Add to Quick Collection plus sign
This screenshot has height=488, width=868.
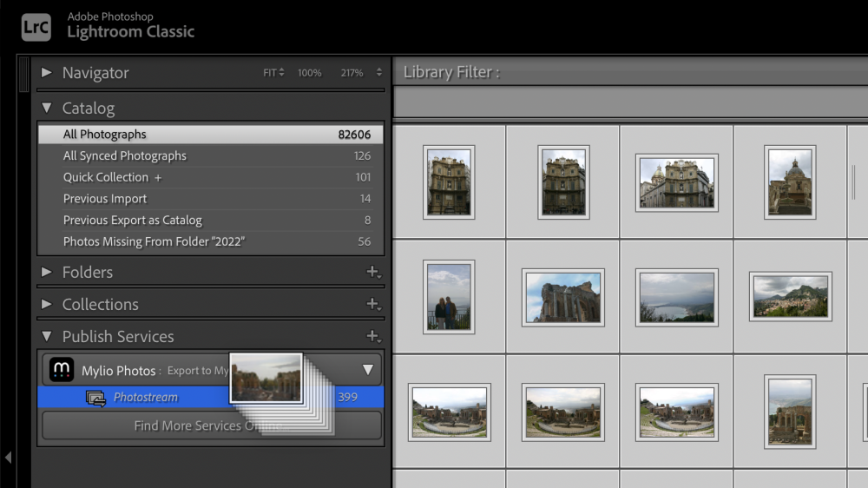click(x=158, y=178)
